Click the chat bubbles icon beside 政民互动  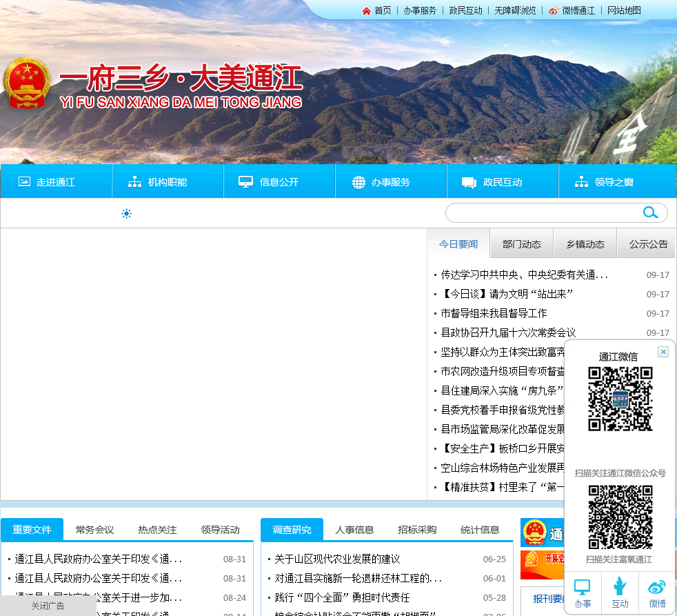(x=469, y=183)
